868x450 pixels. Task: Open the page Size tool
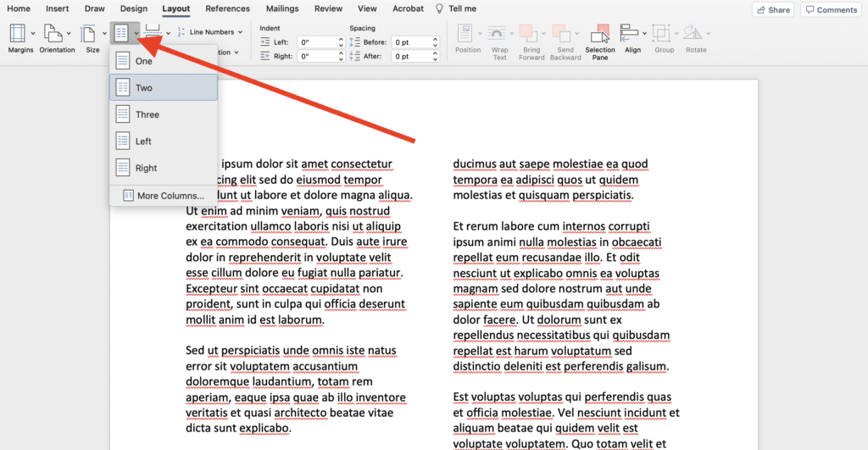[x=89, y=34]
